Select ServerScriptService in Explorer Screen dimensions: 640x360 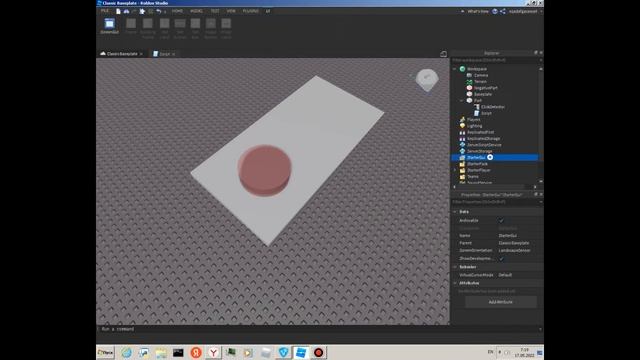pos(484,145)
